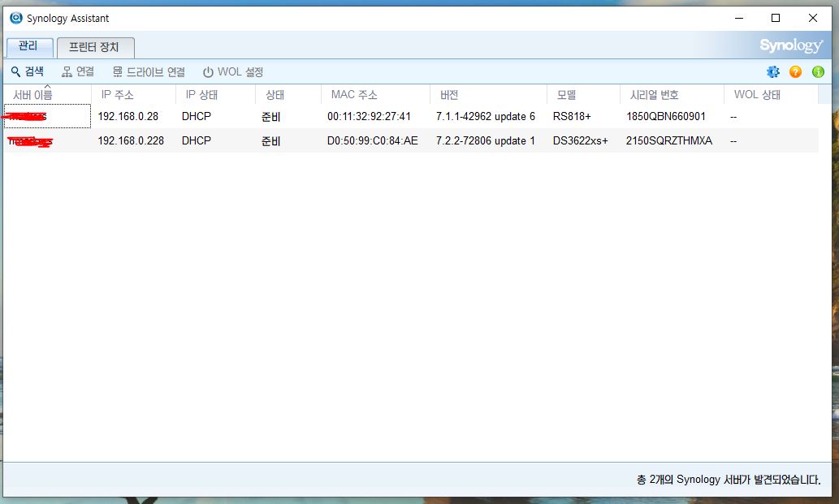Screen dimensions: 839x504
Task: Sort by the IP 상태 column header
Action: click(x=215, y=95)
